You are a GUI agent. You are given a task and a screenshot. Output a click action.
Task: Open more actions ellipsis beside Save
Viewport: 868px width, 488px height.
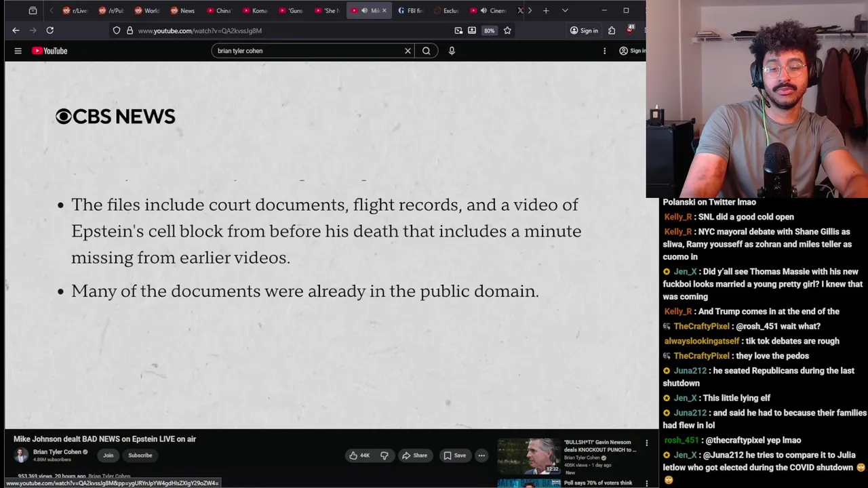481,455
